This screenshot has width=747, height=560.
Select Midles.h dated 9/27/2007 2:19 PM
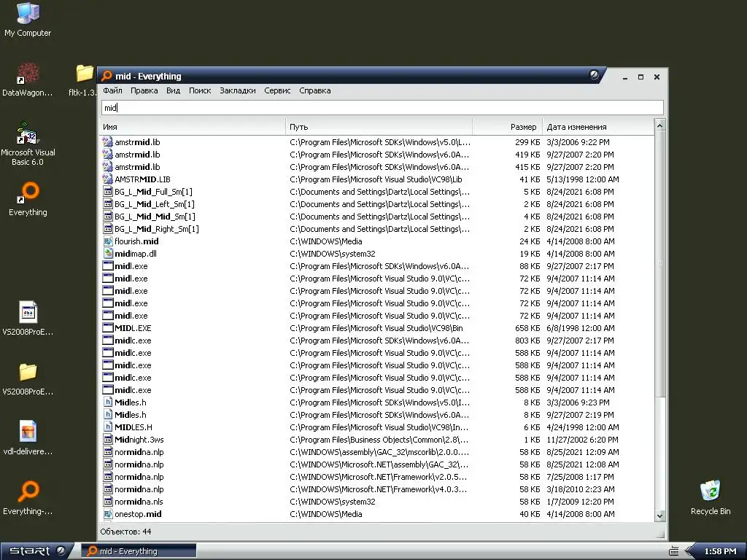tap(131, 414)
